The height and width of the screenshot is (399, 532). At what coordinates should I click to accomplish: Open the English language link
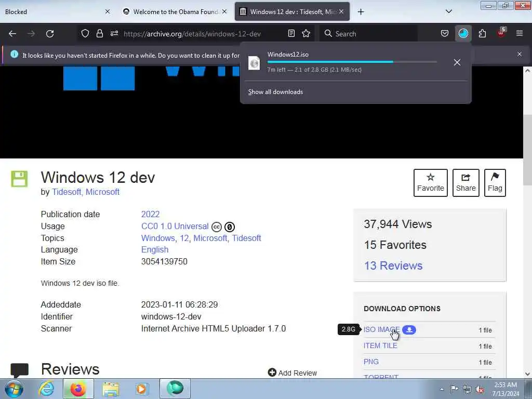pos(155,250)
